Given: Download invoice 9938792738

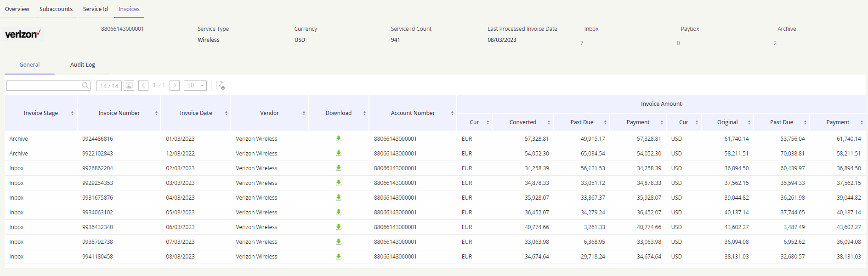Looking at the screenshot, I should click(x=339, y=241).
